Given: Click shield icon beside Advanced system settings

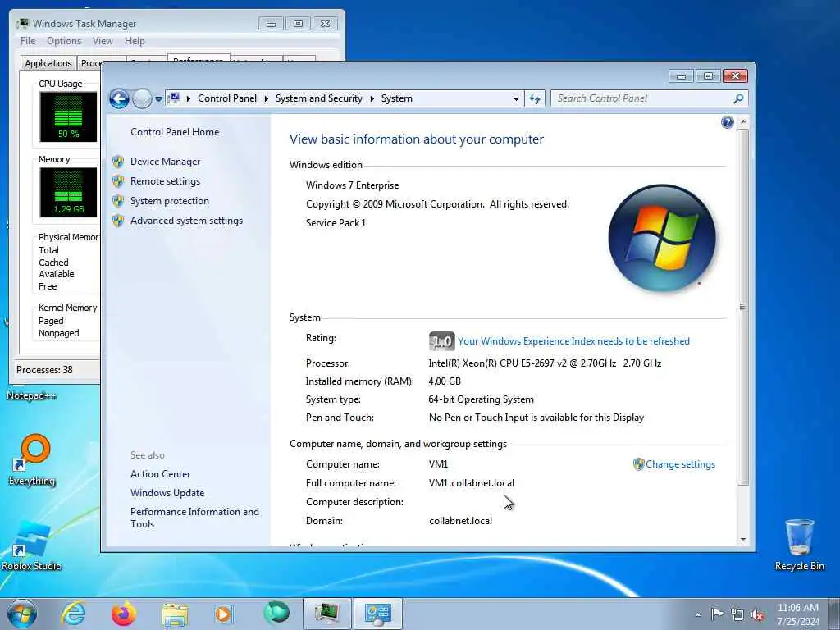Looking at the screenshot, I should [x=118, y=221].
